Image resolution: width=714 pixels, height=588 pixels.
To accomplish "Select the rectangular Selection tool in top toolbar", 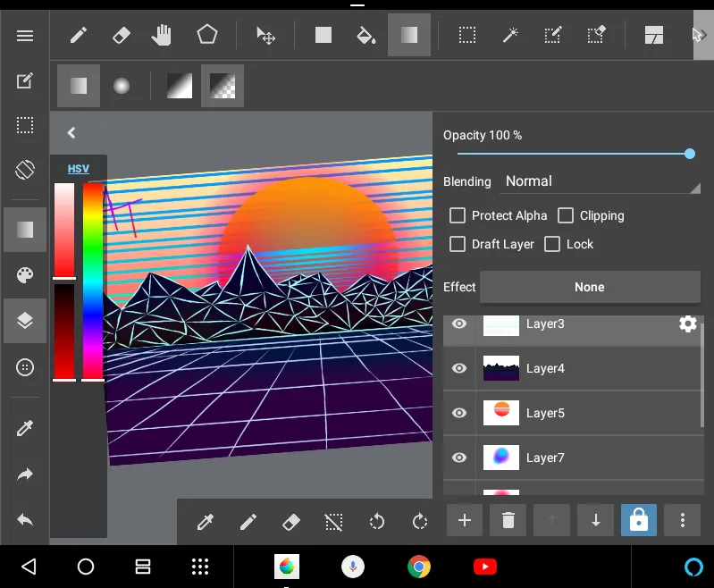I will (467, 35).
